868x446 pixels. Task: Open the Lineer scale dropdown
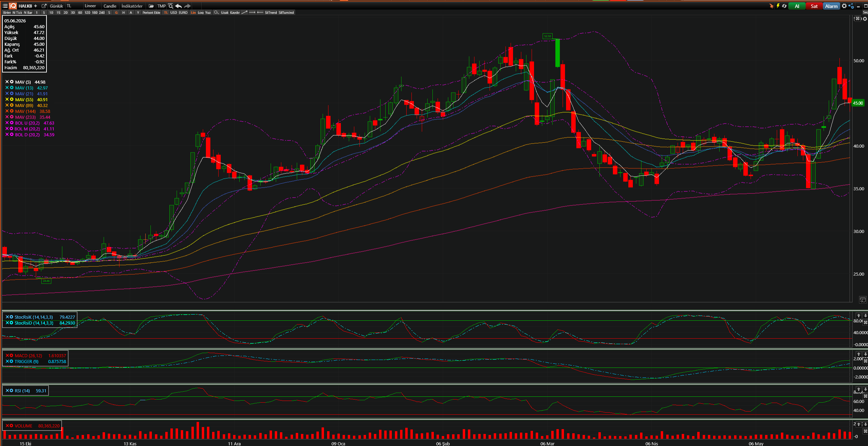click(92, 6)
